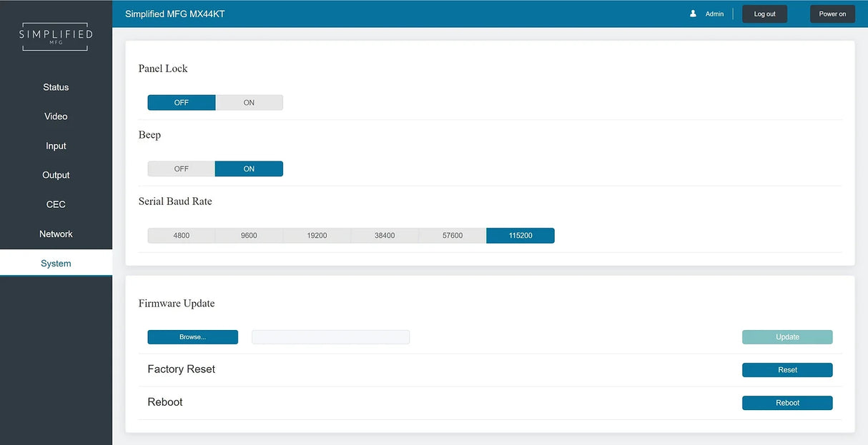Go to the Video settings page

(x=56, y=116)
